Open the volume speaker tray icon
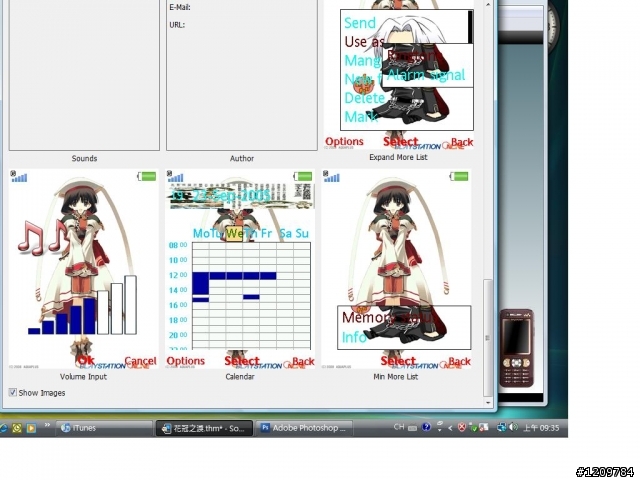This screenshot has width=640, height=480. [514, 427]
